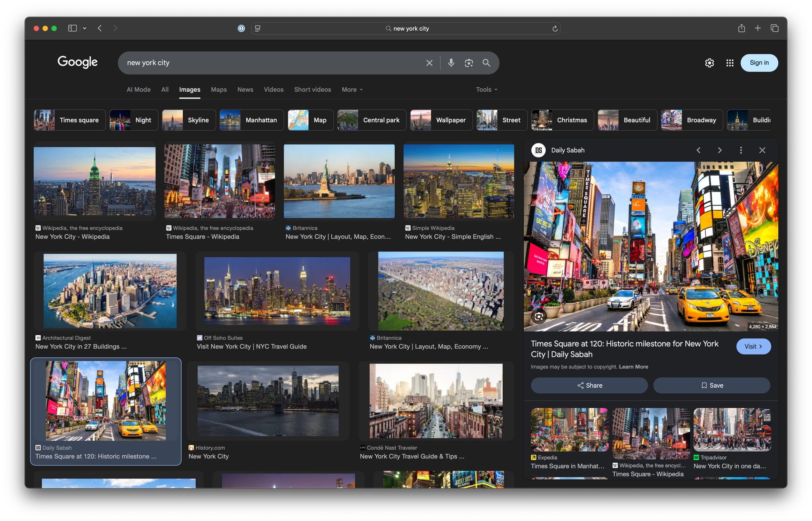Show previous image in preview panel
The width and height of the screenshot is (812, 521).
(698, 150)
